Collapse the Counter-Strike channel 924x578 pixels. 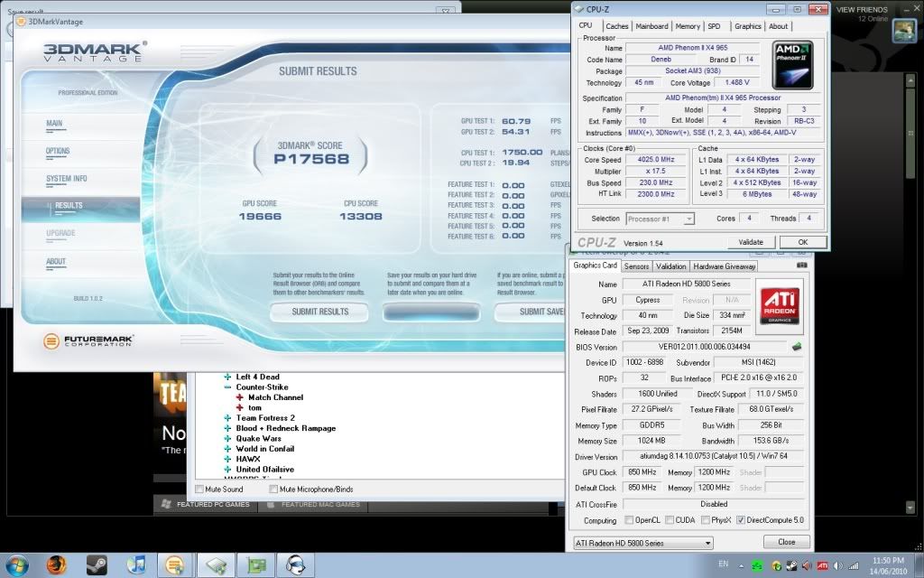[x=227, y=387]
